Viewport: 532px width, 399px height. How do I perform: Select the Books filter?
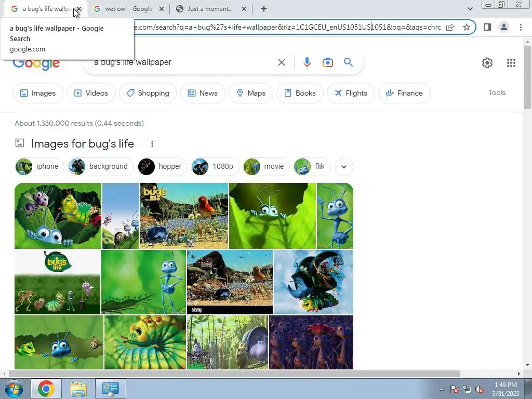click(300, 93)
